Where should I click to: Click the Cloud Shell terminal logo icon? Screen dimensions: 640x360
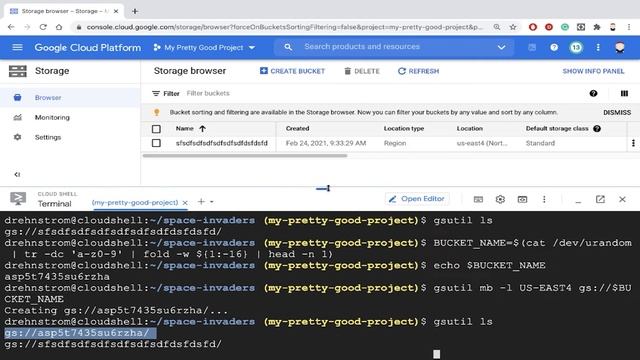[18, 199]
